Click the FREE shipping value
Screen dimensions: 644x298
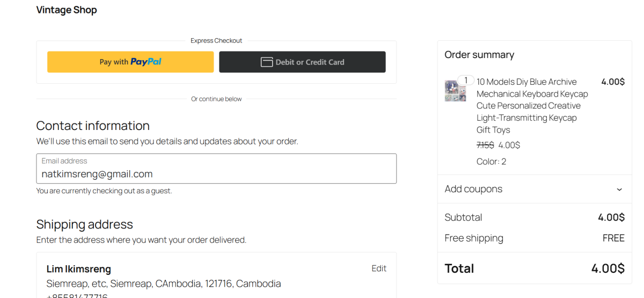613,238
